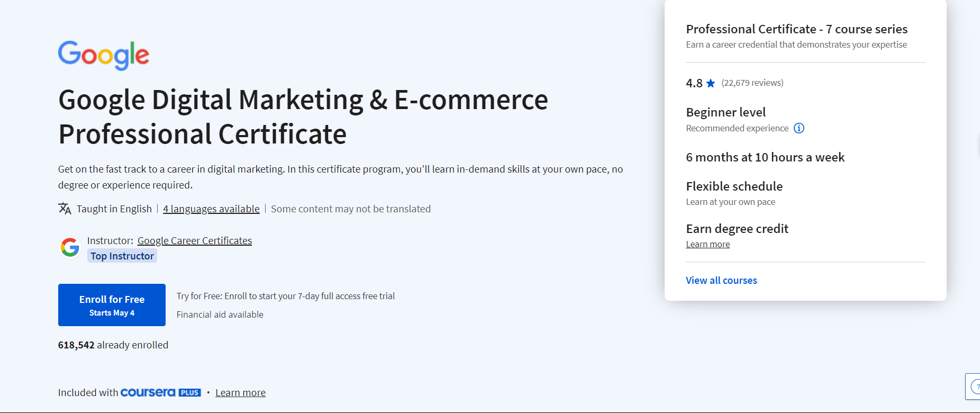This screenshot has height=413, width=980.
Task: Open the Recommended experience info icon
Action: point(799,128)
